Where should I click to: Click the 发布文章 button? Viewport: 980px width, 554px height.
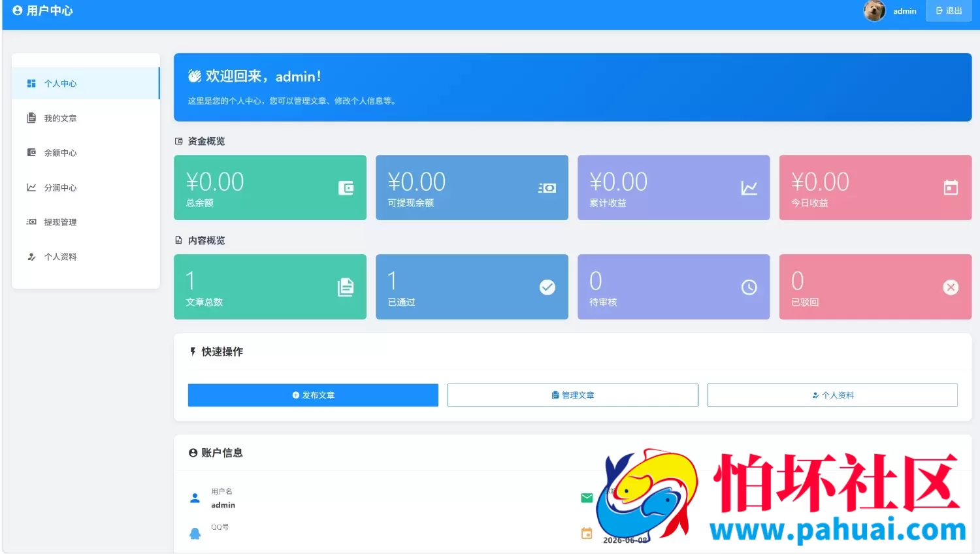313,395
